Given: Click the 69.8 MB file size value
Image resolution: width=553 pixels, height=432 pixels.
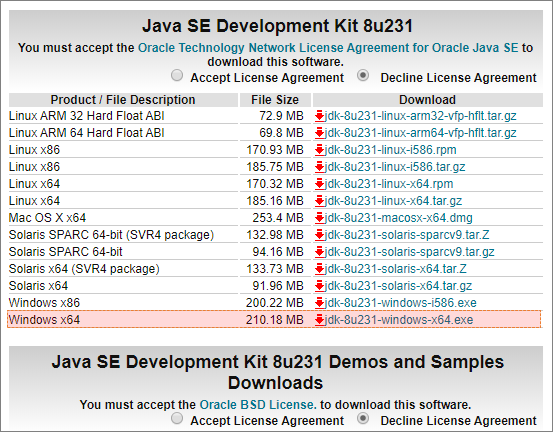Looking at the screenshot, I should coord(281,133).
